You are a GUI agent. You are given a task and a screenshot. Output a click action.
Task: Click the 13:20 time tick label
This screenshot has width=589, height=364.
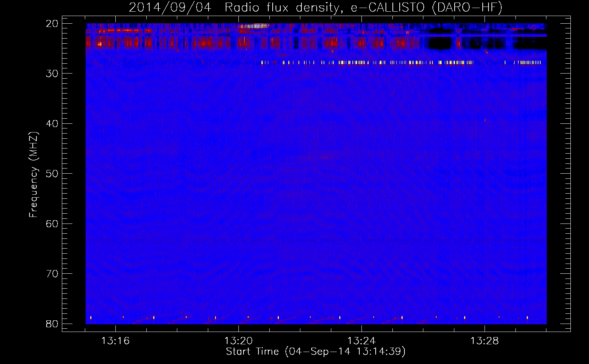click(238, 341)
